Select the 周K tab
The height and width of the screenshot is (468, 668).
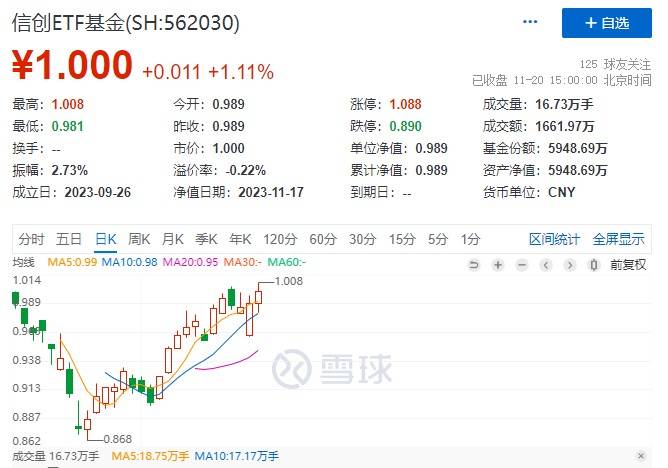[x=139, y=239]
